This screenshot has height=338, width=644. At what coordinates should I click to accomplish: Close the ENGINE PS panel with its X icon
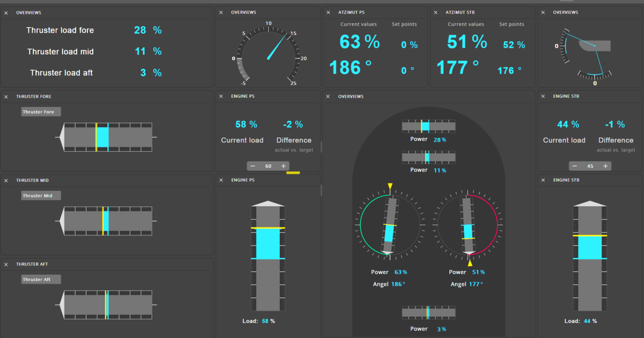221,96
